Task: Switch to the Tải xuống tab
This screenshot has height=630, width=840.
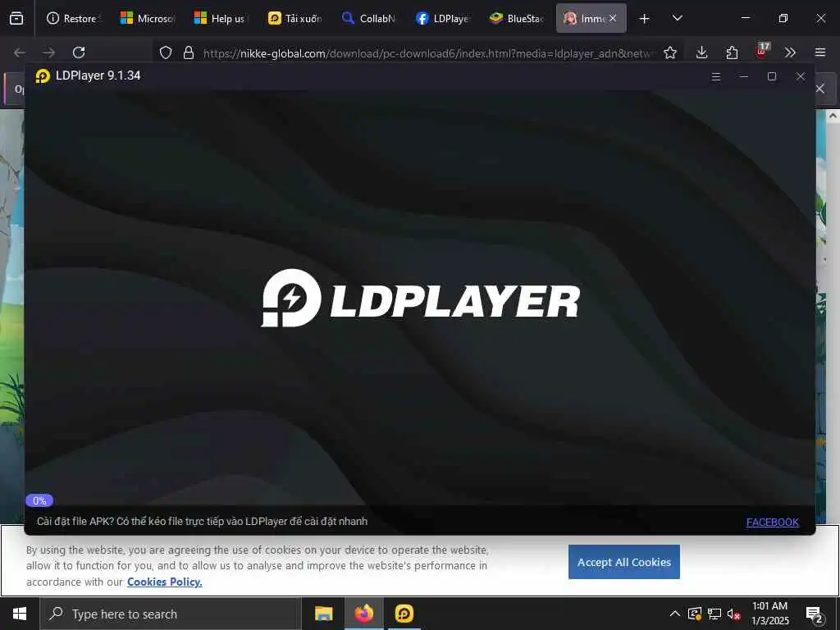Action: (294, 18)
